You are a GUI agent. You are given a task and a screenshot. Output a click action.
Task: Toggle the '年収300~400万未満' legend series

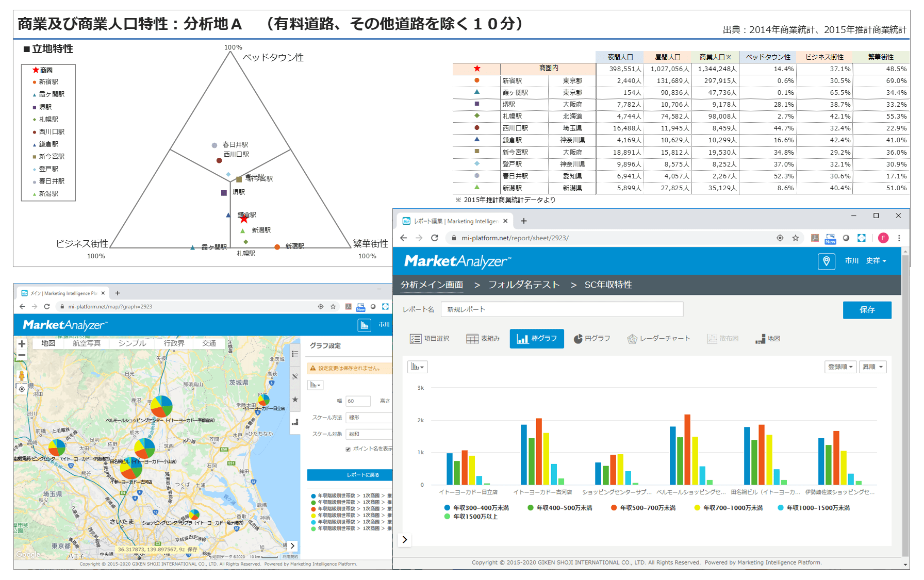(x=476, y=508)
